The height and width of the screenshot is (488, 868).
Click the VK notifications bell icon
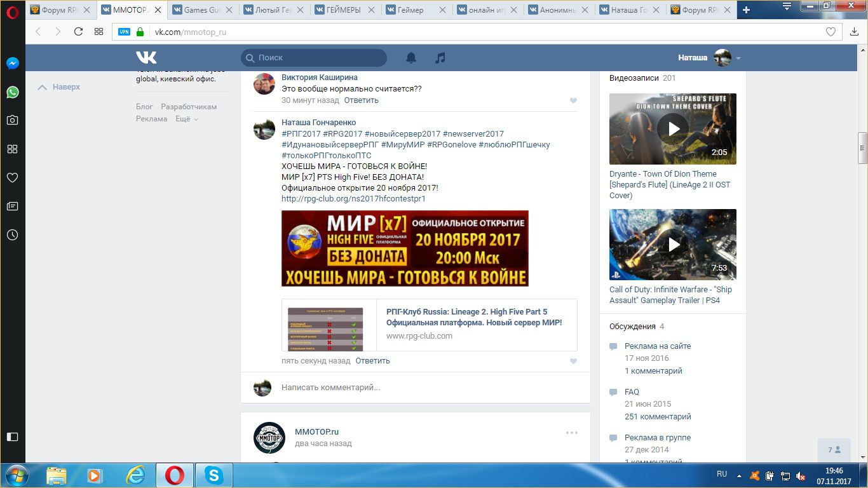[411, 58]
